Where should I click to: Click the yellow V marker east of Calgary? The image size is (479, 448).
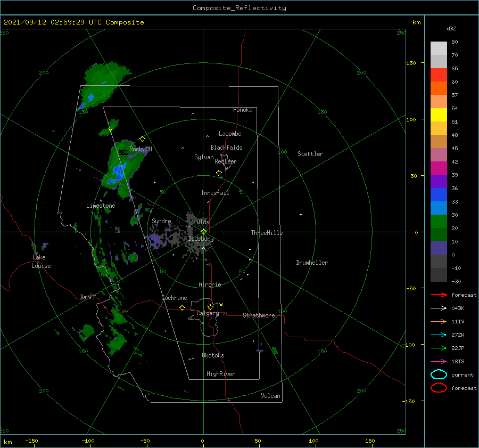click(221, 305)
